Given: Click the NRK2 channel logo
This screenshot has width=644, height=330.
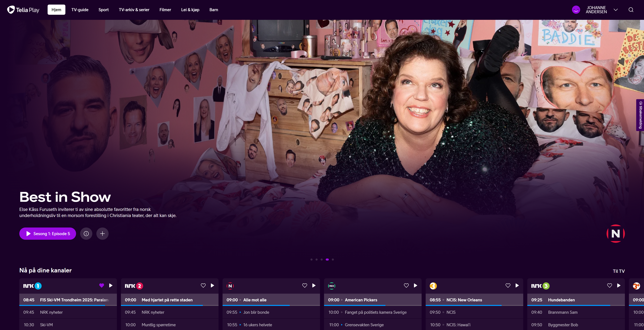Looking at the screenshot, I should (x=134, y=286).
